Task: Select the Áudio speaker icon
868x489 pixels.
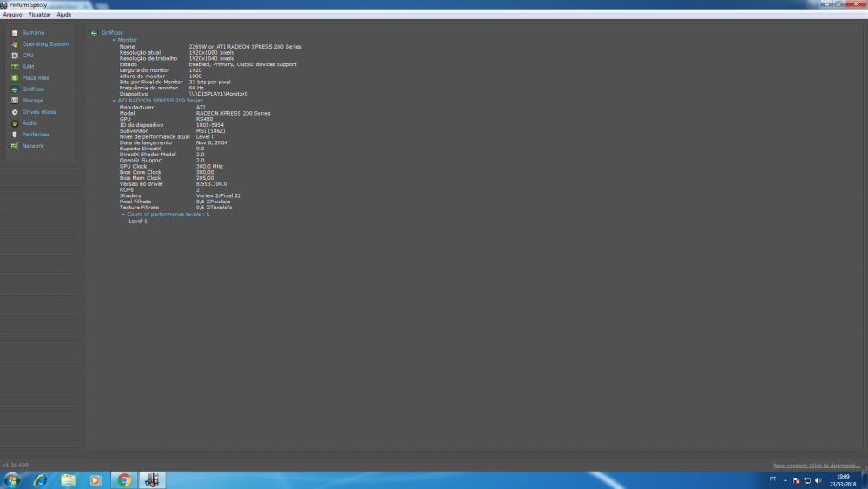Action: click(x=15, y=123)
